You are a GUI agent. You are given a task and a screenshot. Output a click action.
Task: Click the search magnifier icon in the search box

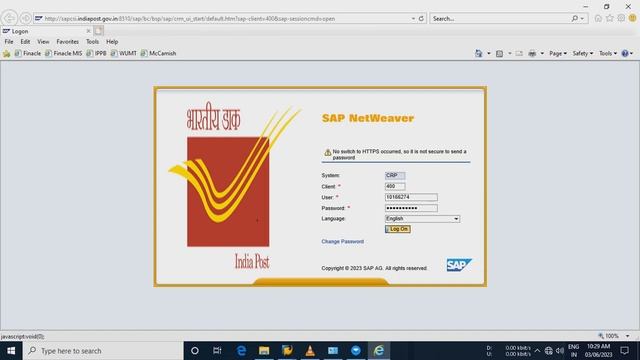(575, 18)
